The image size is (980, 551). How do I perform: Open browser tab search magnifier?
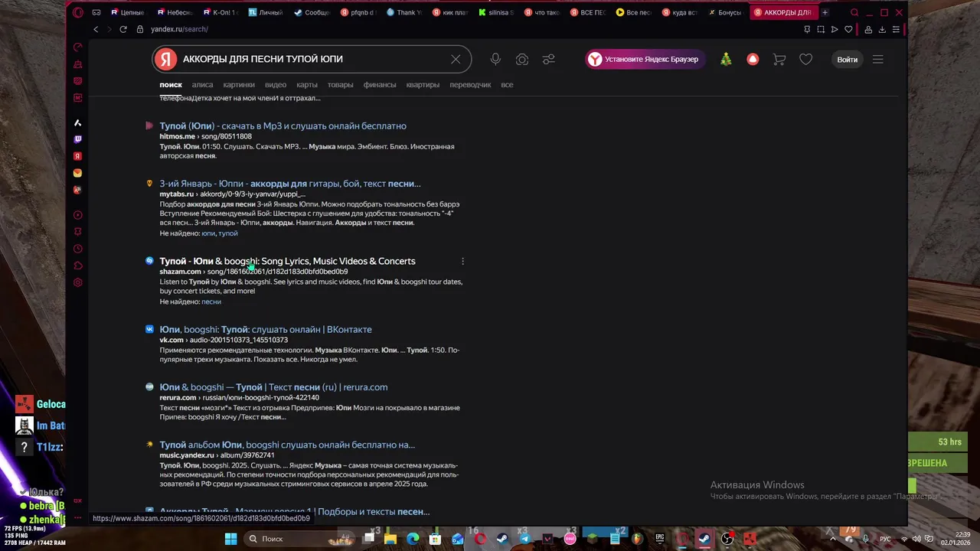click(x=854, y=12)
